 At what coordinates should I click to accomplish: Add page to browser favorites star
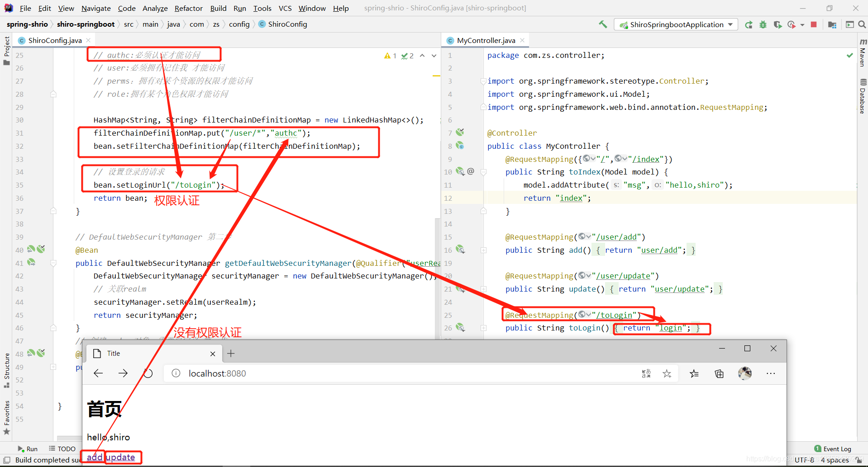click(x=667, y=373)
